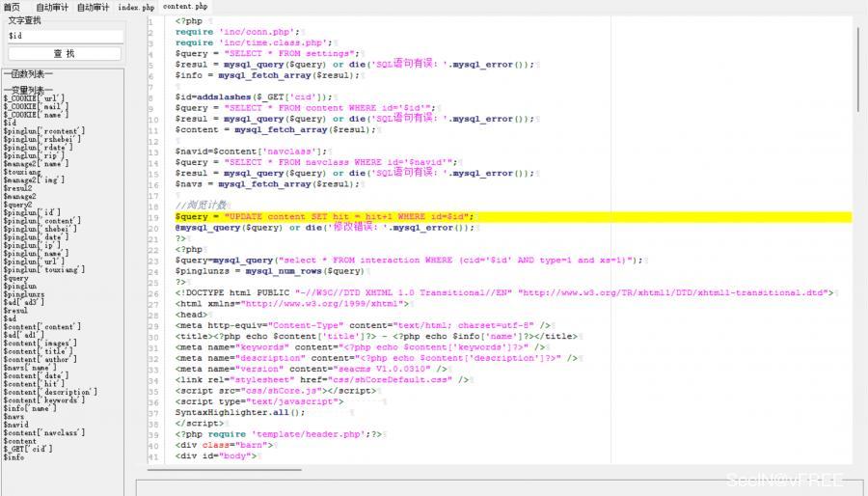Select $content['hit'] in the variable list

tap(34, 383)
